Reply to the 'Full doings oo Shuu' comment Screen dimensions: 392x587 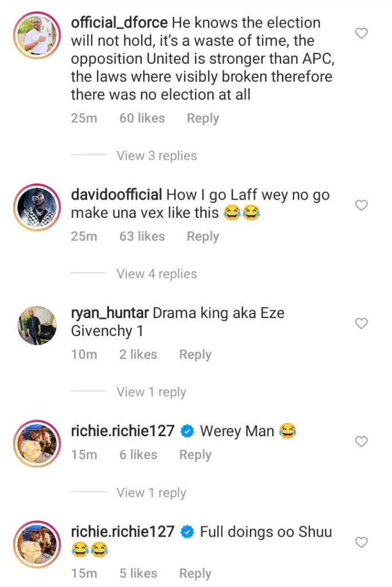pos(195,573)
